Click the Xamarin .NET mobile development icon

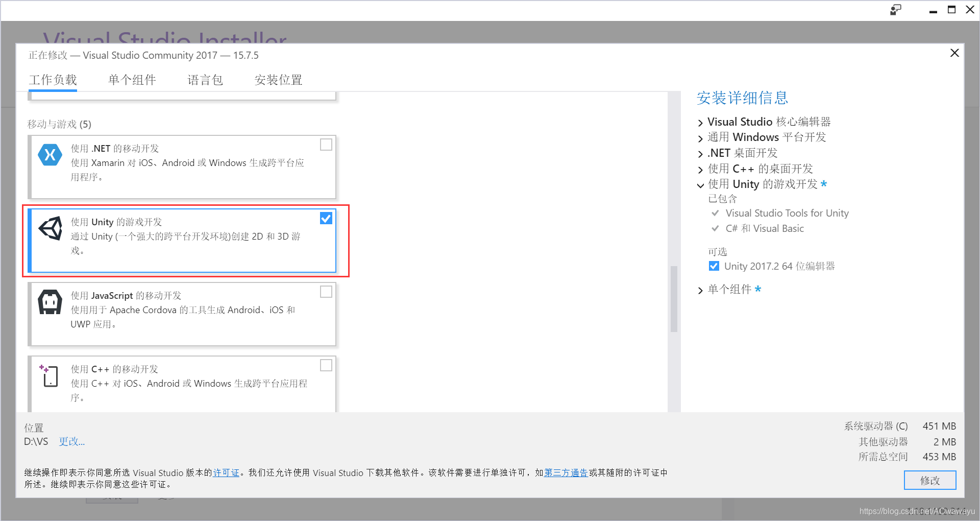(x=50, y=155)
